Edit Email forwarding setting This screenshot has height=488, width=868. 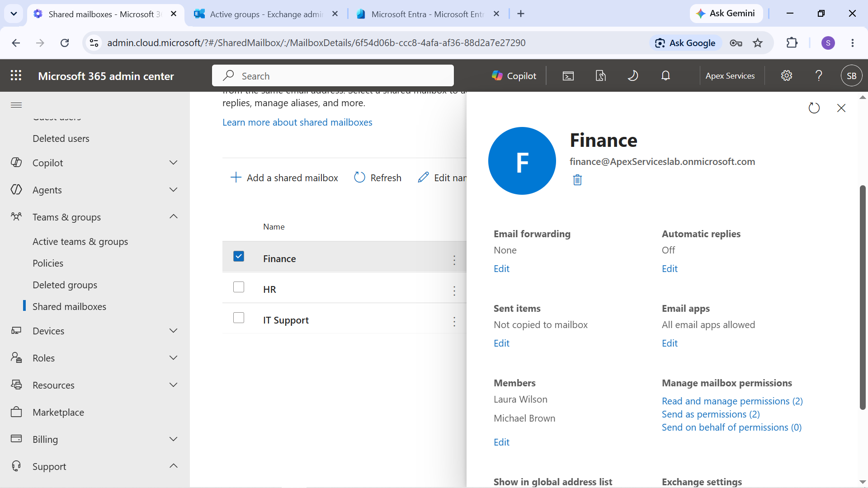[501, 269]
